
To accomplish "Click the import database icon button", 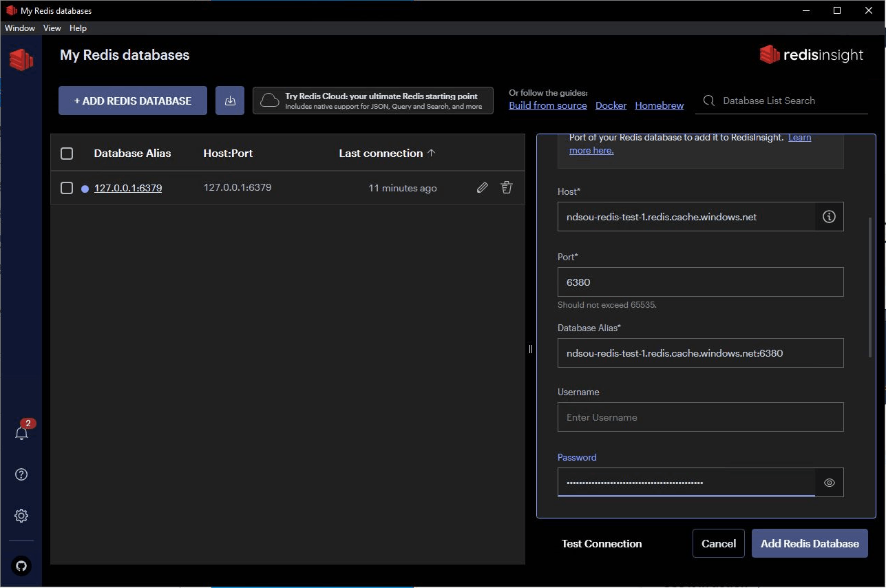I will (230, 101).
